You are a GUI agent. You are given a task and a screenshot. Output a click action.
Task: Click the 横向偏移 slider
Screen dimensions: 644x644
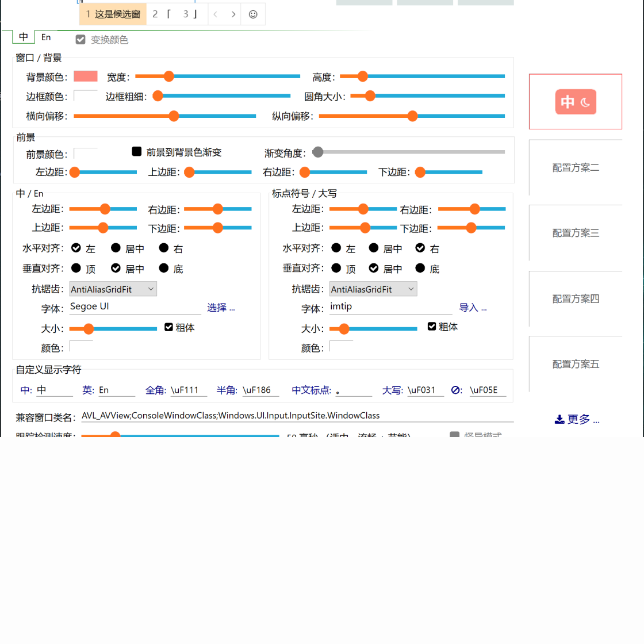(x=164, y=116)
